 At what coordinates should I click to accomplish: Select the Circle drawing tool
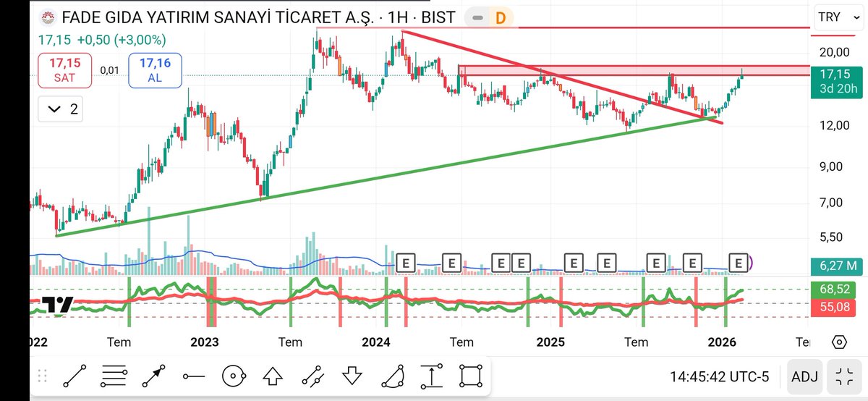coord(233,376)
